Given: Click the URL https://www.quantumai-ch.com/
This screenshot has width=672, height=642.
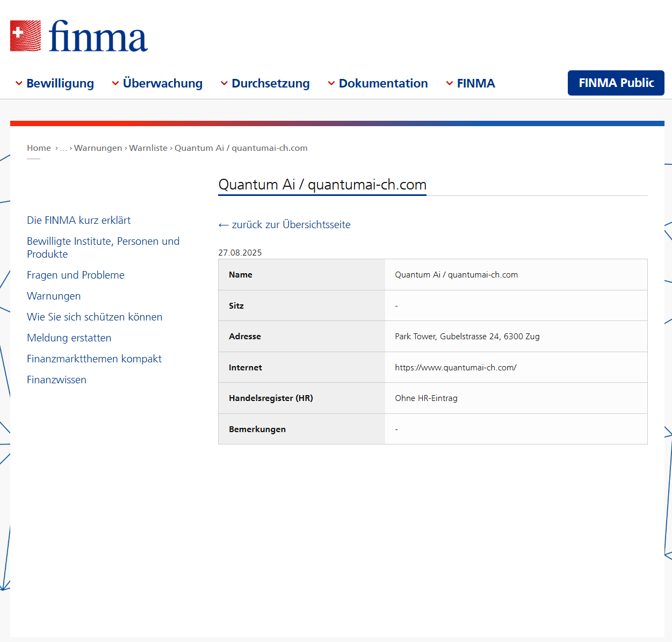Looking at the screenshot, I should (456, 368).
